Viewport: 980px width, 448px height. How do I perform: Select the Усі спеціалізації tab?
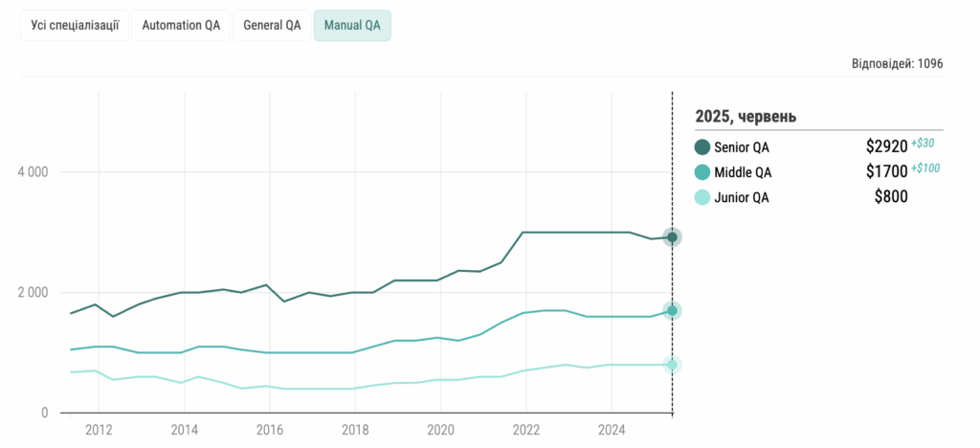[x=75, y=26]
